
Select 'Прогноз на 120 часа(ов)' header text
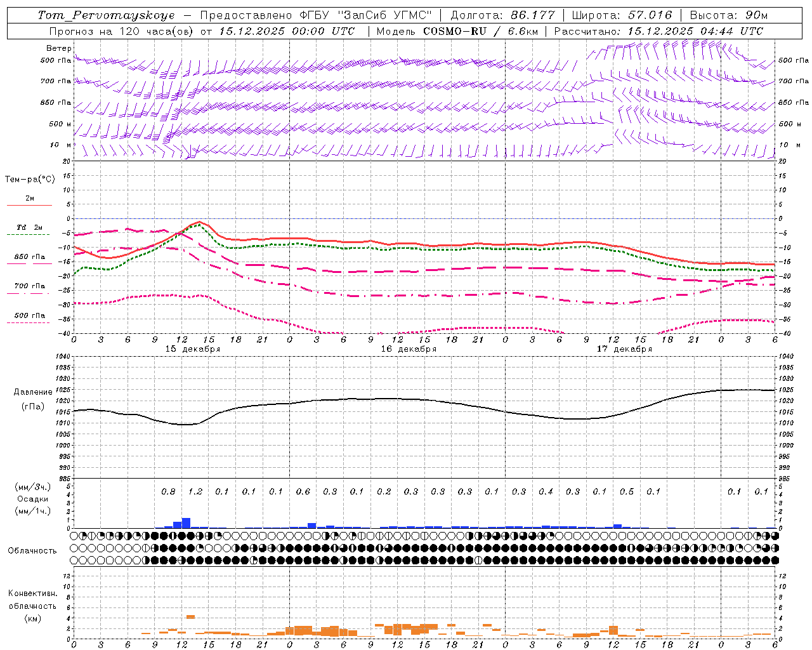click(x=122, y=31)
